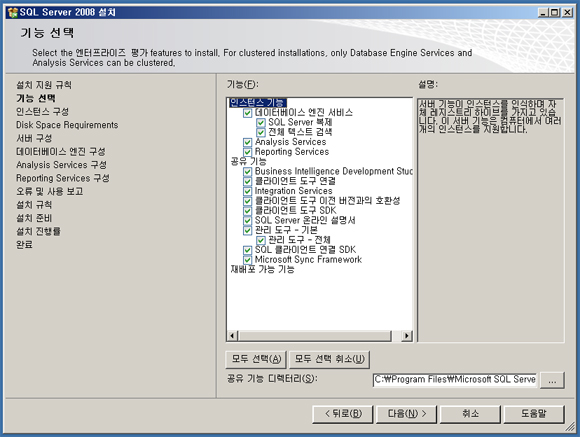The height and width of the screenshot is (437, 580).
Task: Click the window resize grip corner
Action: click(x=570, y=427)
